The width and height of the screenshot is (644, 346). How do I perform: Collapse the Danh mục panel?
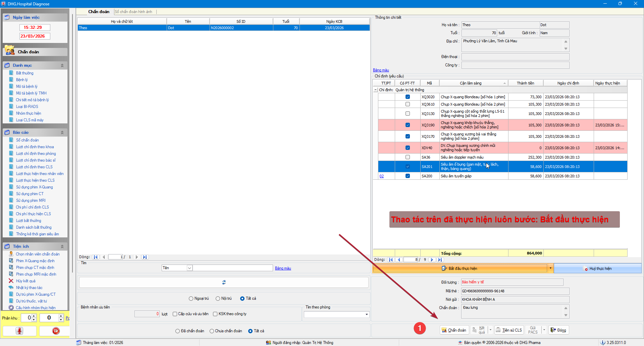62,65
